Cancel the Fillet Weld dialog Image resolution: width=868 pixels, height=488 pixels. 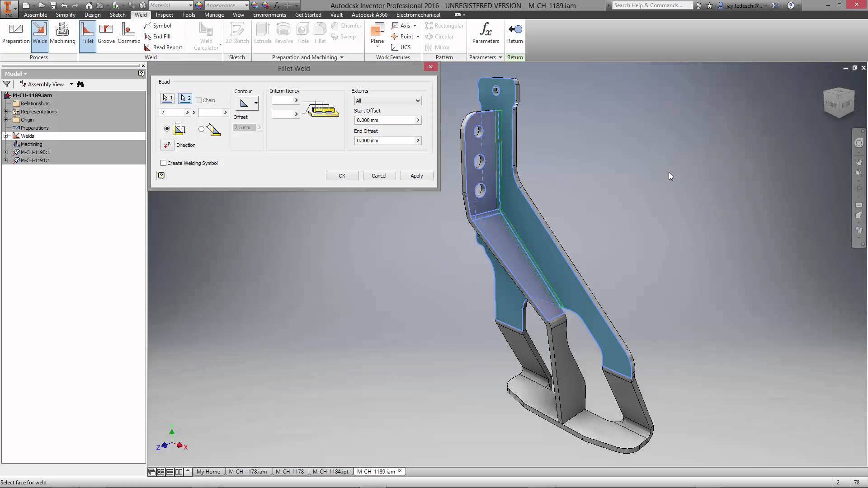pyautogui.click(x=379, y=175)
